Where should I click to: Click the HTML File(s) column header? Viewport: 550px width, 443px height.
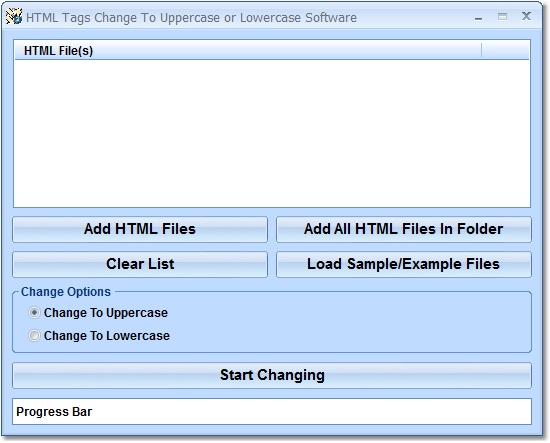pyautogui.click(x=248, y=51)
